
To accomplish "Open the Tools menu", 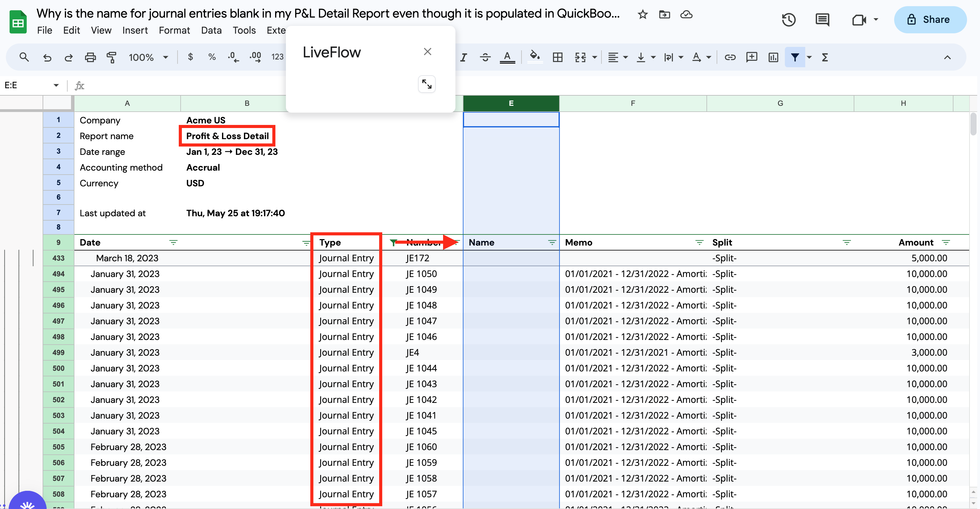I will [x=244, y=30].
